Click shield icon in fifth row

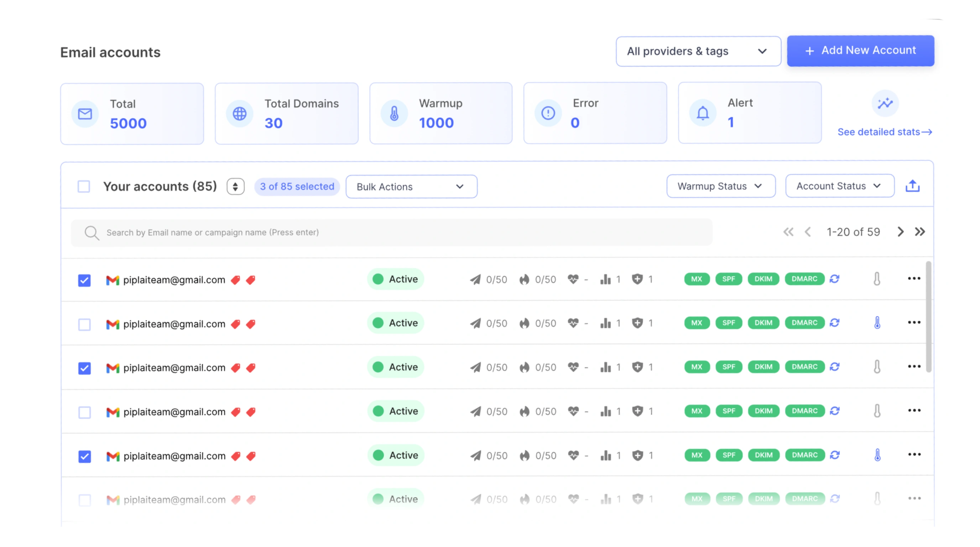click(x=638, y=455)
